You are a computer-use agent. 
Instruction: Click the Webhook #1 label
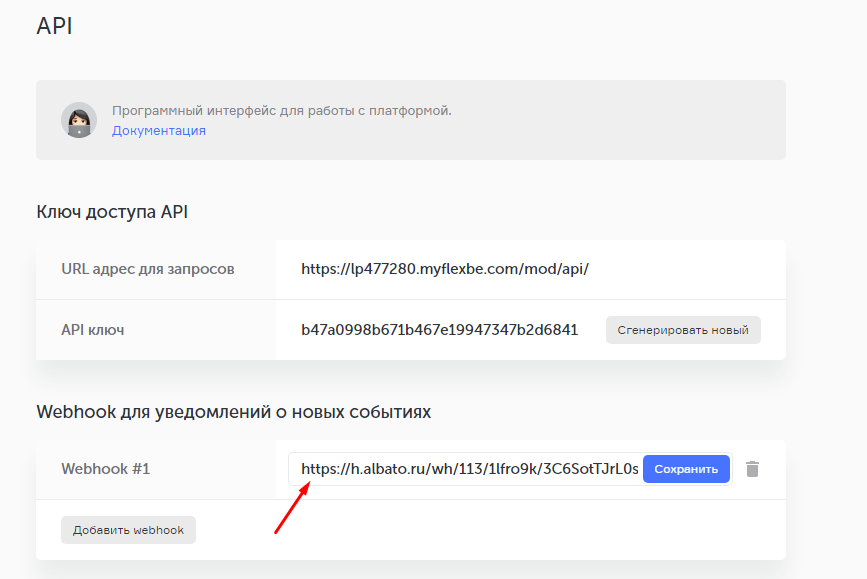coord(105,469)
